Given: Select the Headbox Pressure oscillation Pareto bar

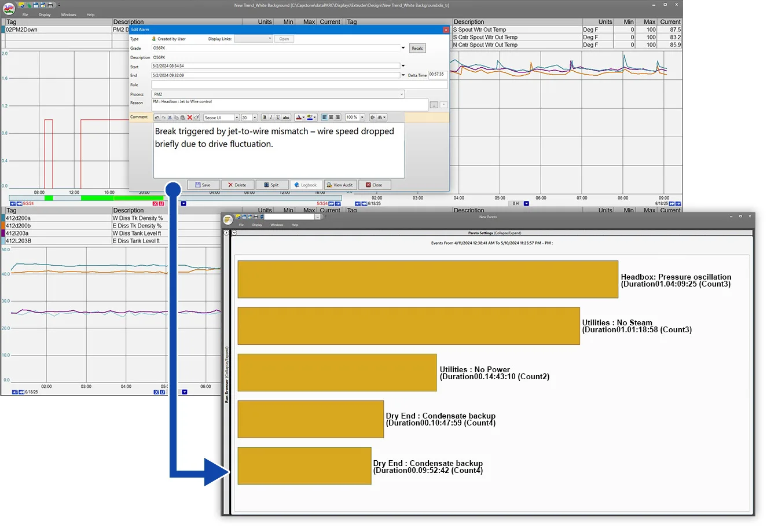Looking at the screenshot, I should click(x=428, y=280).
